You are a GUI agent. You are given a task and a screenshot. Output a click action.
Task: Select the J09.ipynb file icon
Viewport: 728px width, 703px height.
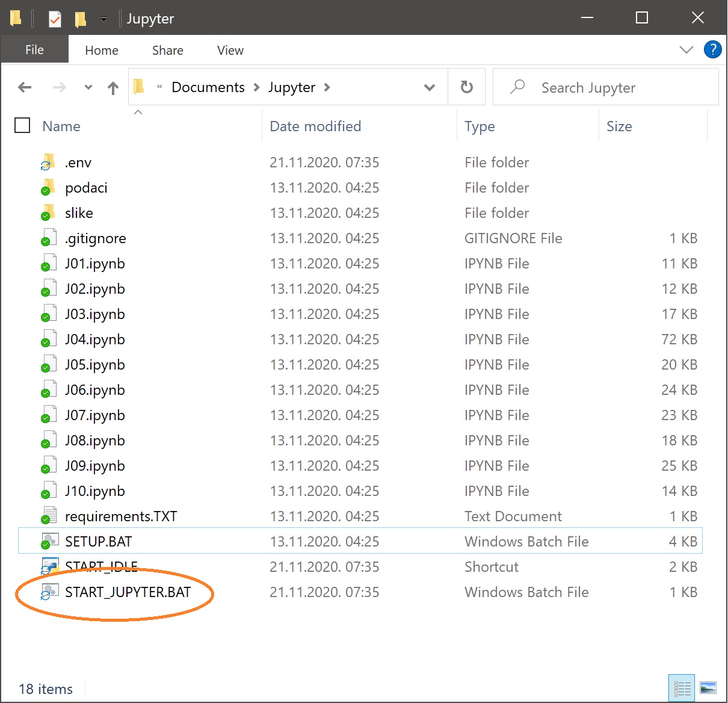click(48, 465)
